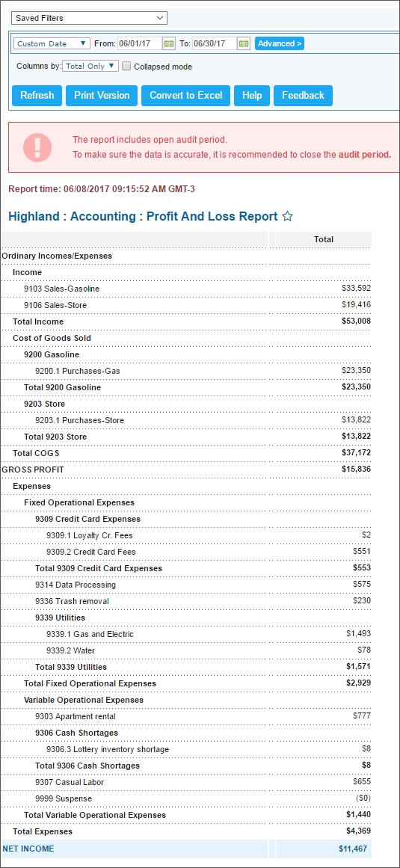
Task: Open the Help page
Action: click(x=252, y=95)
